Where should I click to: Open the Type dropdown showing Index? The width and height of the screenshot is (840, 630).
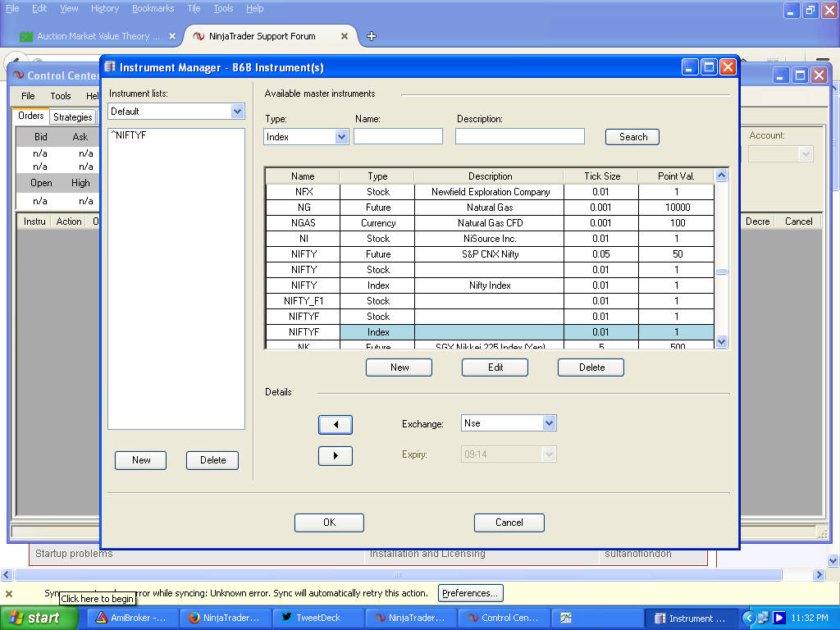(x=341, y=137)
